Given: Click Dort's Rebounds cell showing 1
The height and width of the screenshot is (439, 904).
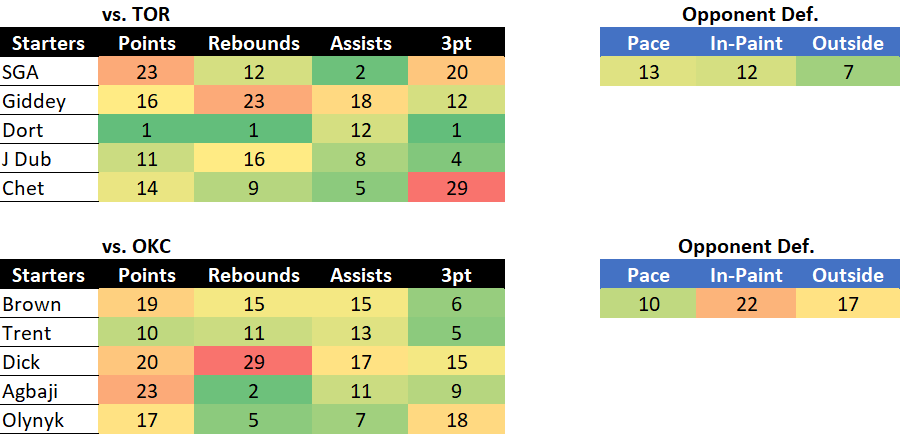Looking at the screenshot, I should 253,130.
